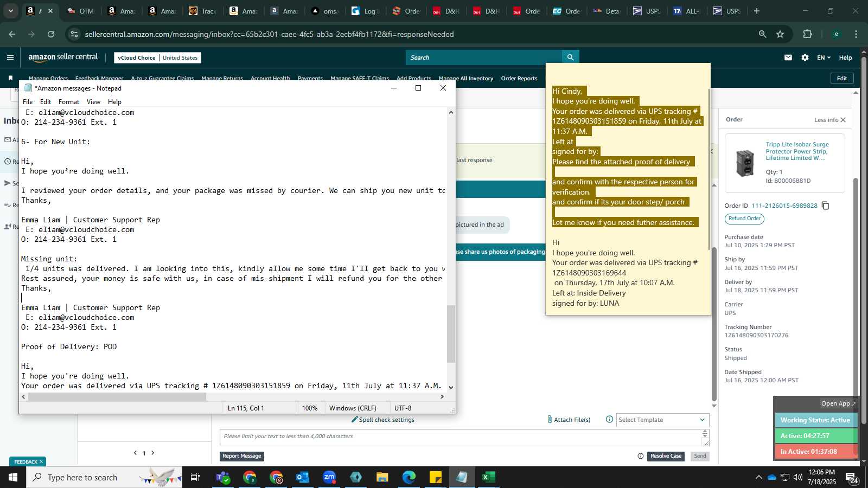Close the FEEDBACK badge
Screen dimensions: 868x488
point(41,461)
